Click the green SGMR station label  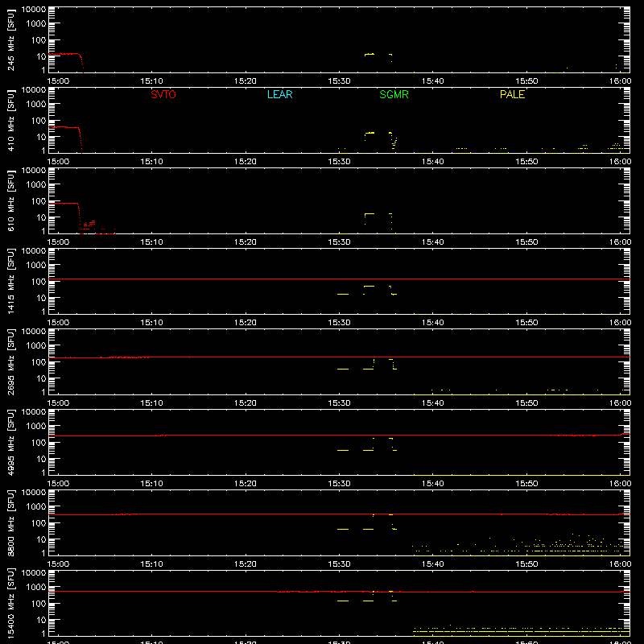tap(394, 94)
